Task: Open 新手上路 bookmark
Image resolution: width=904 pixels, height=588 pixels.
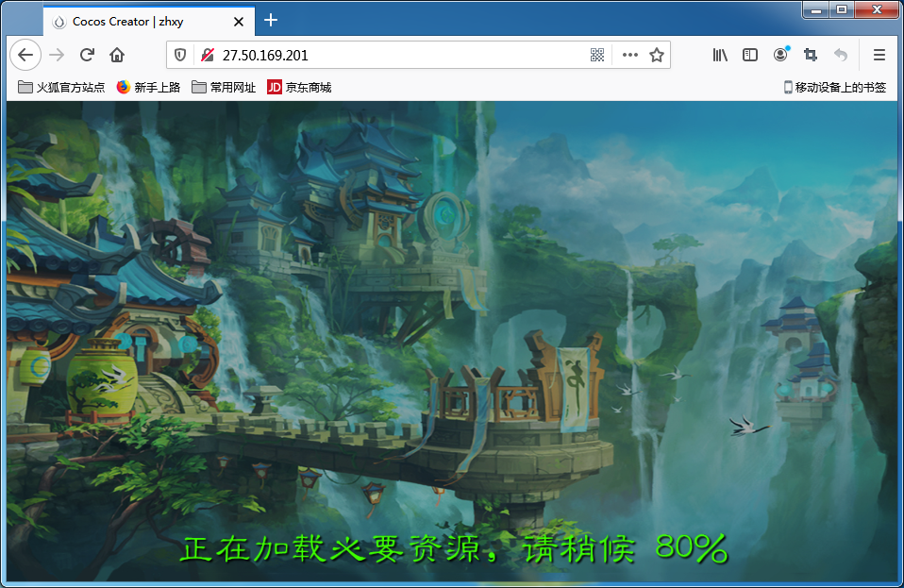Action: click(x=148, y=87)
